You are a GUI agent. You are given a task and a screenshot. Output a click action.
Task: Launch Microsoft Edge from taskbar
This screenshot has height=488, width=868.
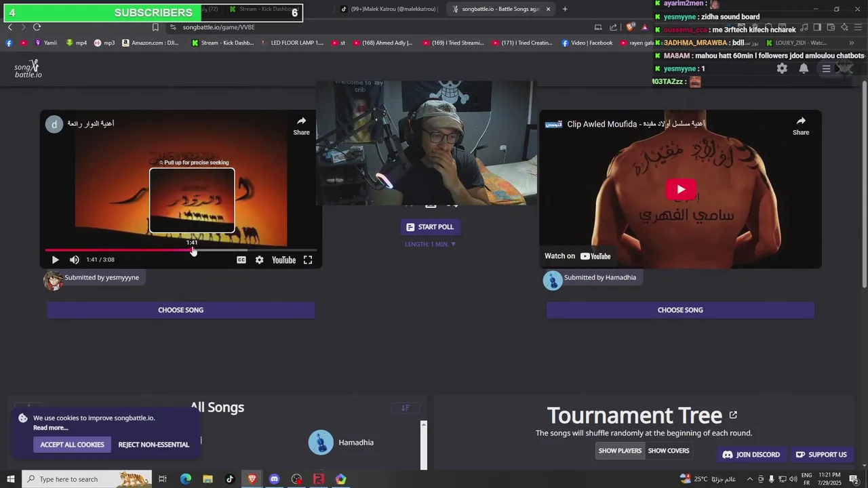185,479
